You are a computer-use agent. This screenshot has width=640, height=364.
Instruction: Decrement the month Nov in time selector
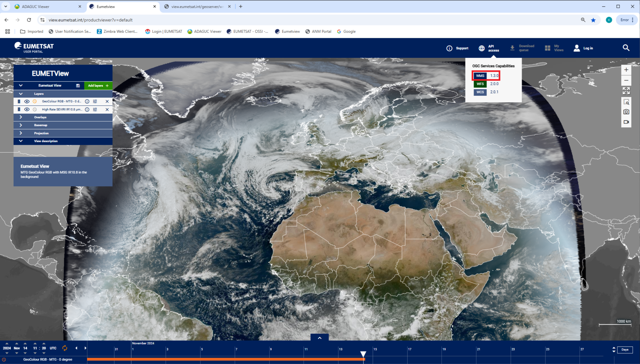[x=16, y=353]
